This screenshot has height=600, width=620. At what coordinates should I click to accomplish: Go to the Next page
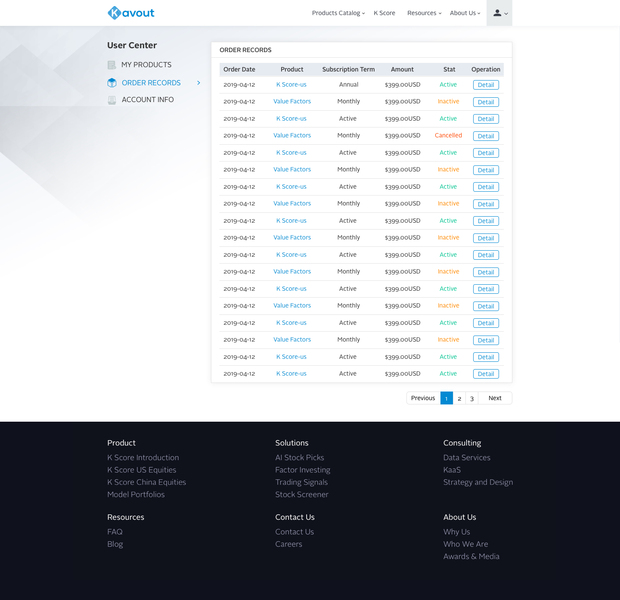495,398
